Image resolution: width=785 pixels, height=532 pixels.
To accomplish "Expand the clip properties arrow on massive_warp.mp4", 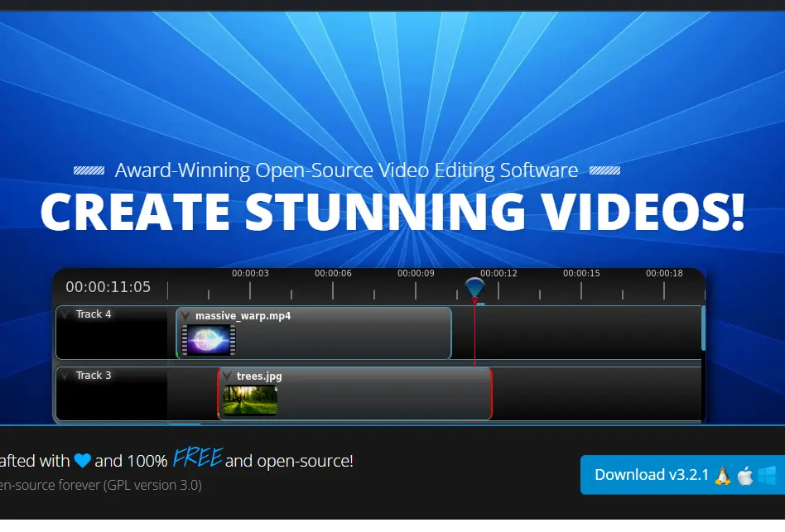I will pyautogui.click(x=185, y=316).
